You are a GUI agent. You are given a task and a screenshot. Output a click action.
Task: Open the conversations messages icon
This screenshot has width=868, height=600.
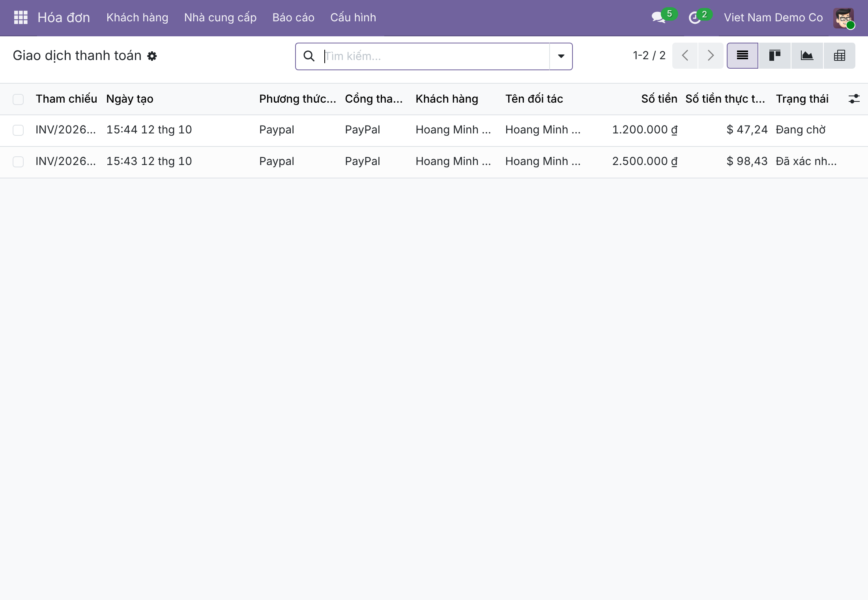click(658, 17)
